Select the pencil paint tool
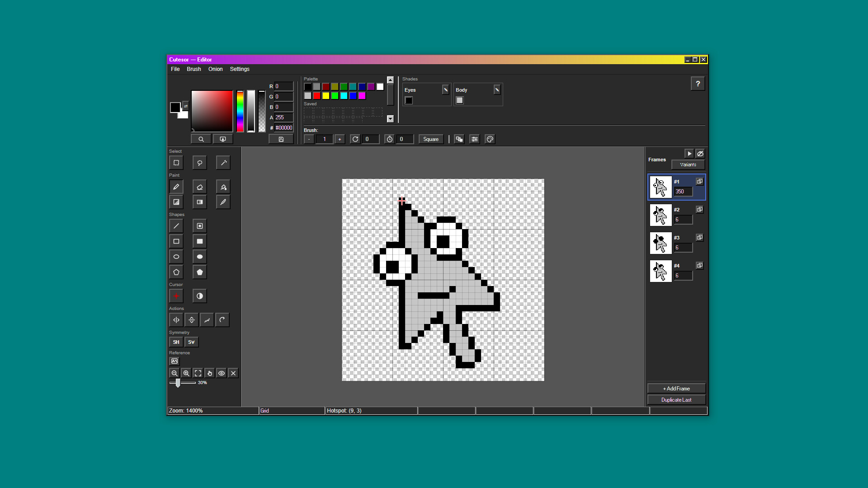This screenshot has width=868, height=488. [x=176, y=187]
